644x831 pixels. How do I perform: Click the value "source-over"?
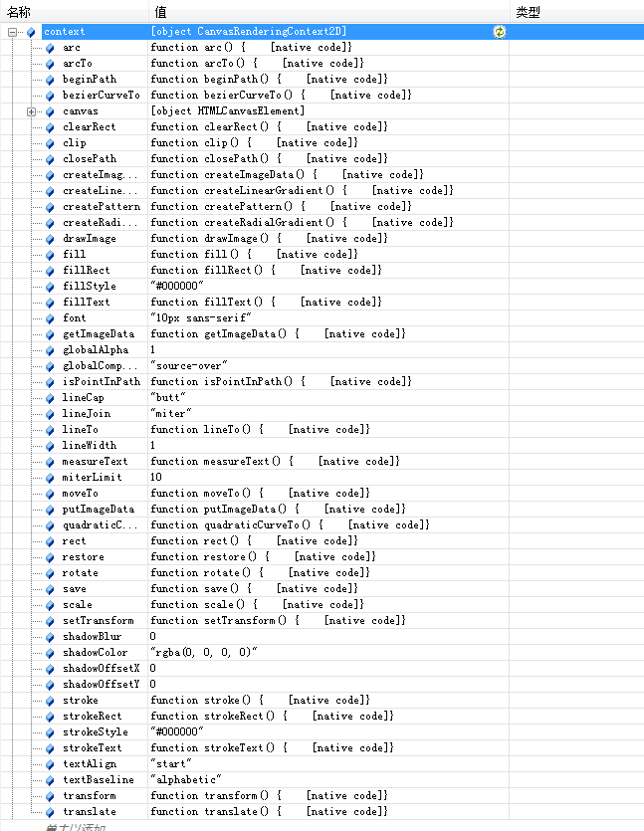(189, 365)
